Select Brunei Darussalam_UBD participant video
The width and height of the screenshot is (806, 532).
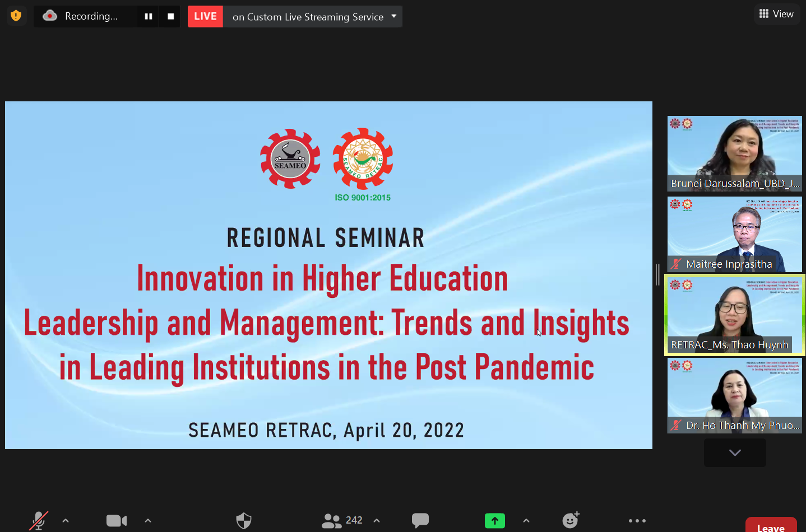[x=735, y=153]
